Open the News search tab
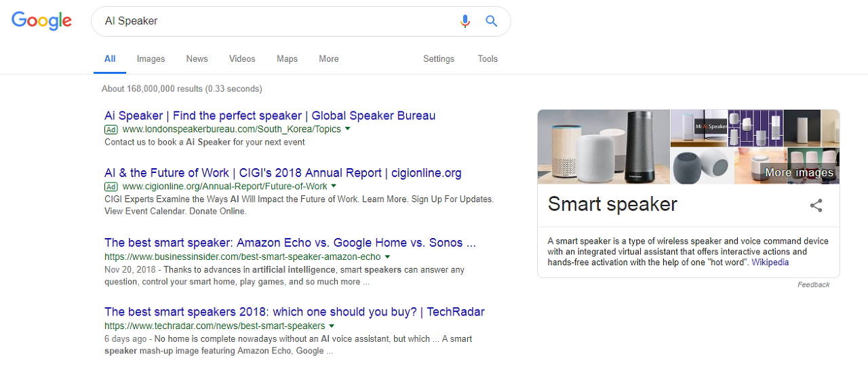The width and height of the screenshot is (868, 367). (x=197, y=59)
